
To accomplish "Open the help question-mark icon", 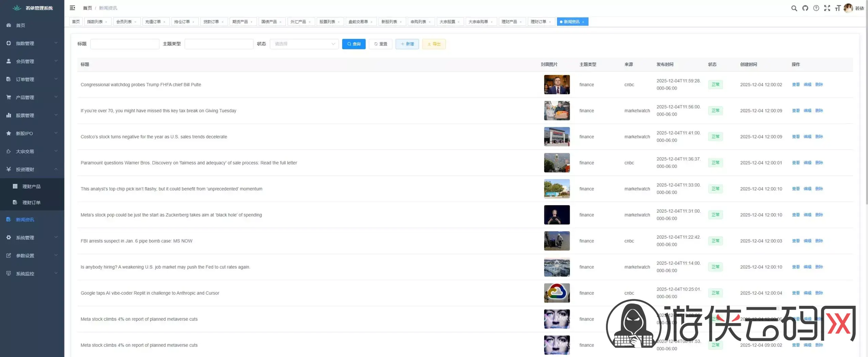I will click(816, 8).
